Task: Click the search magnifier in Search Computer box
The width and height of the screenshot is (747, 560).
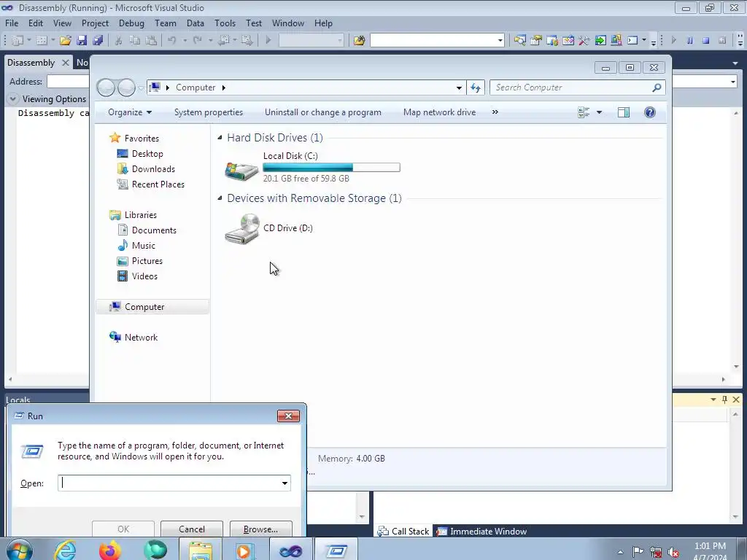Action: point(657,87)
